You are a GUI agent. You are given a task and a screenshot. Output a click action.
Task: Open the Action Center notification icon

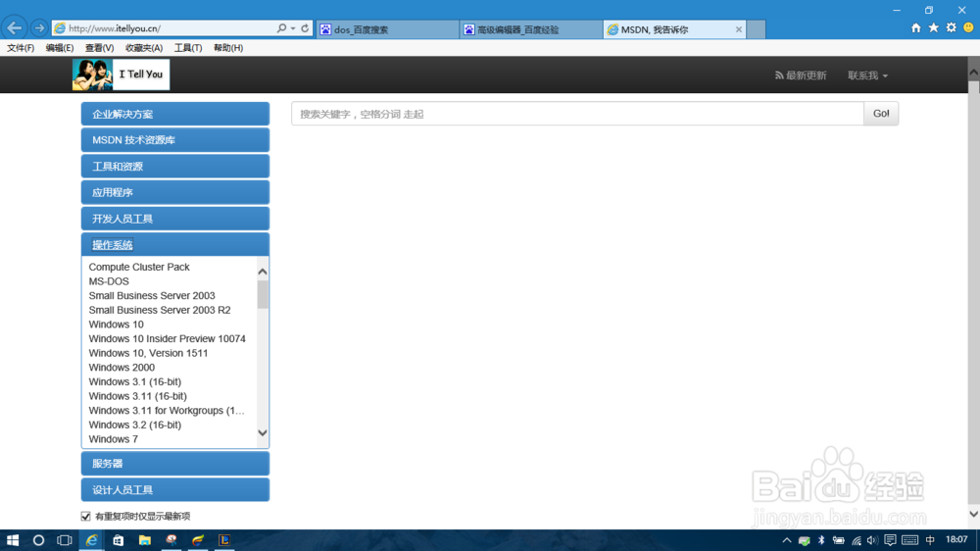pos(890,540)
